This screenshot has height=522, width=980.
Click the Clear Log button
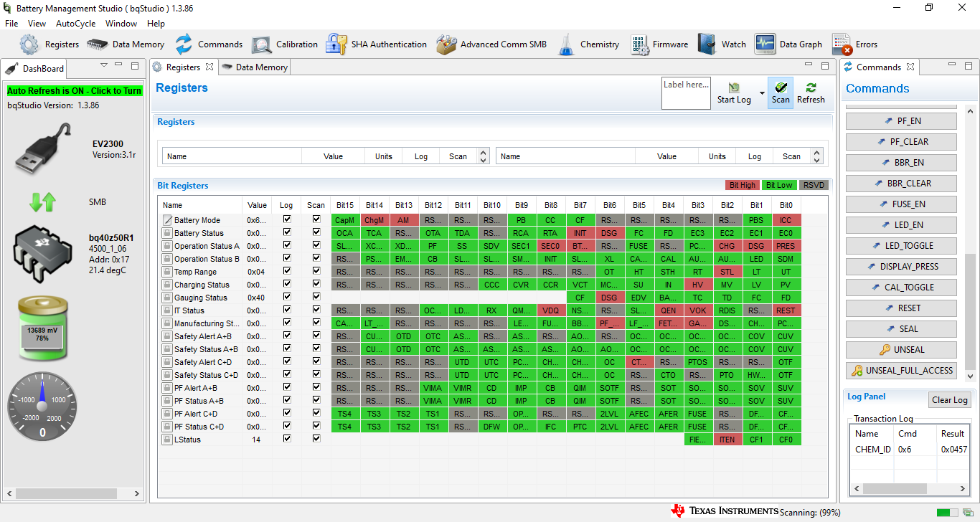point(950,400)
